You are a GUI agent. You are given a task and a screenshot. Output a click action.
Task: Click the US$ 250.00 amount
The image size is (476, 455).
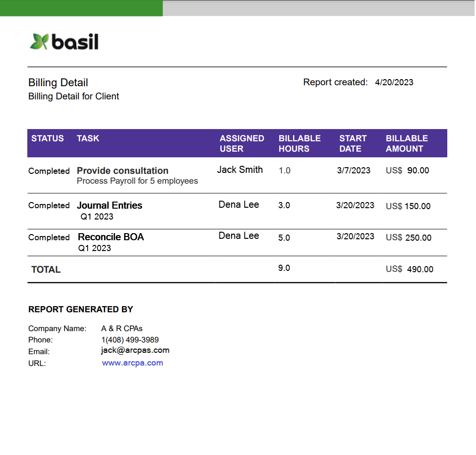pyautogui.click(x=409, y=237)
